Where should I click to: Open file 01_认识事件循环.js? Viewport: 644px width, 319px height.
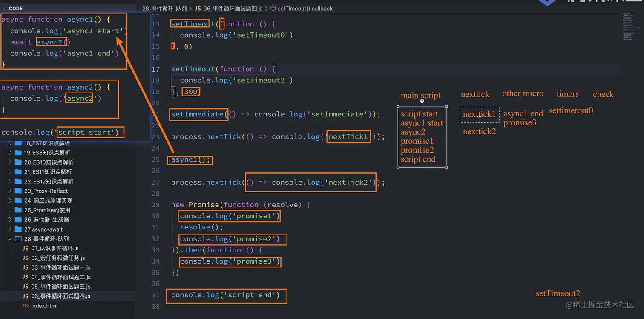55,248
